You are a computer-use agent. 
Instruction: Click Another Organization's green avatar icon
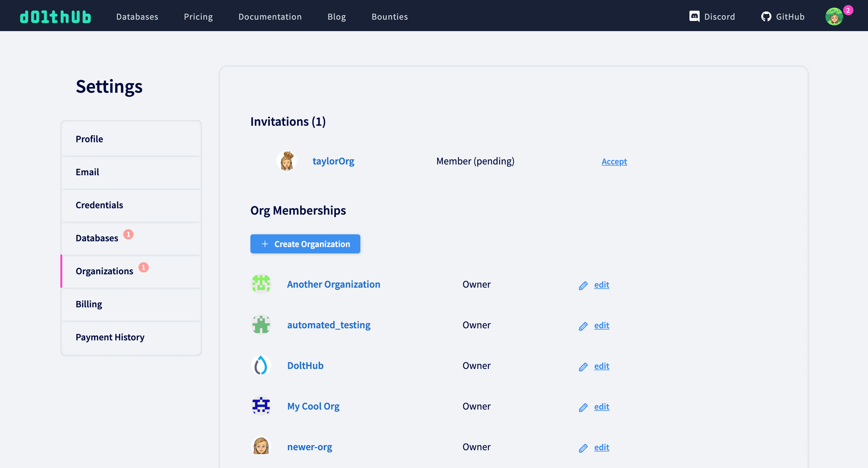(261, 284)
